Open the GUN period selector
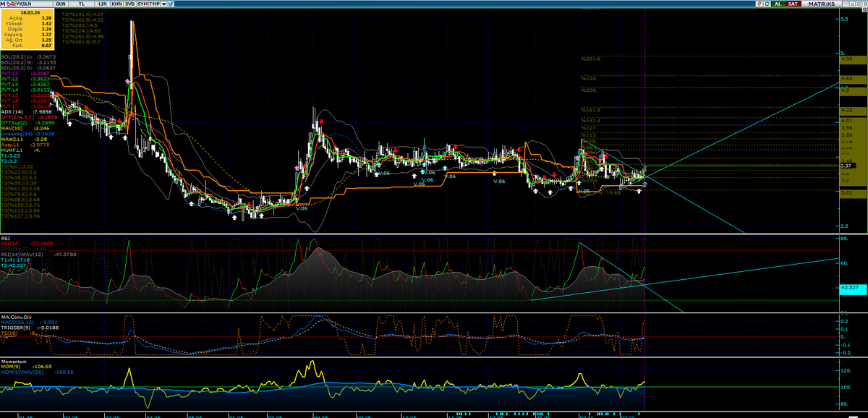The width and height of the screenshot is (868, 418). pyautogui.click(x=61, y=4)
